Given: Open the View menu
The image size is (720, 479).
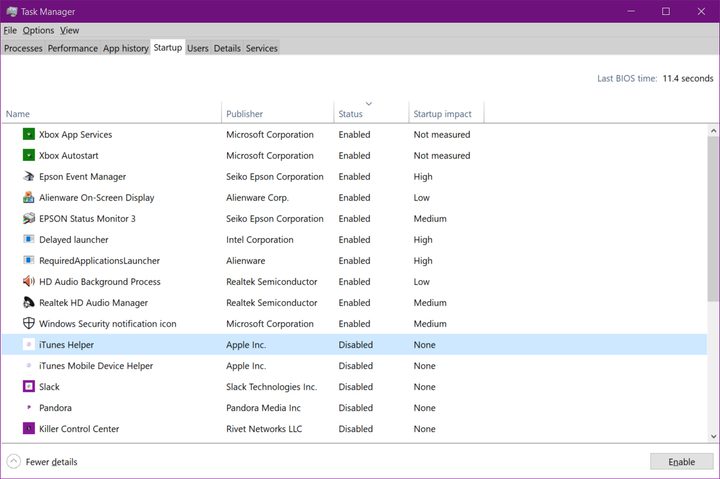Looking at the screenshot, I should (69, 30).
